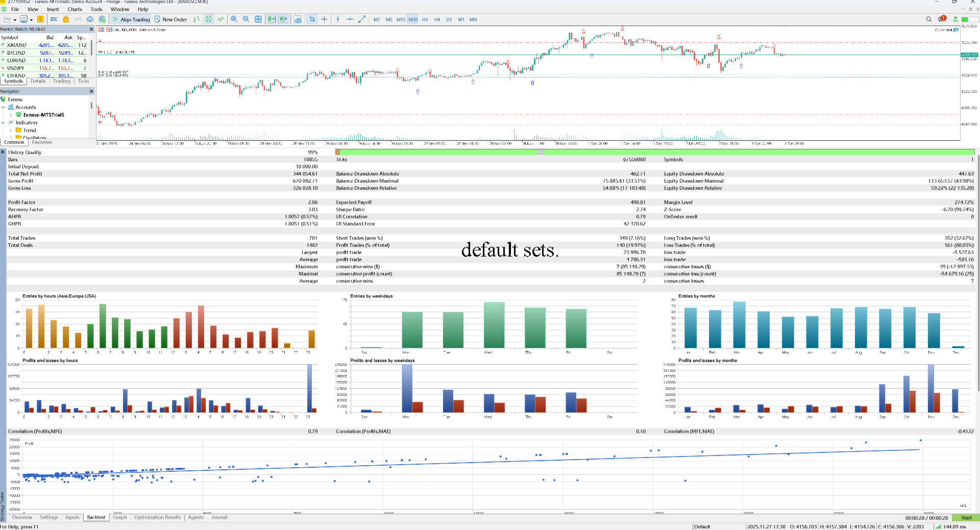Image resolution: width=980 pixels, height=530 pixels.
Task: Expand the Exness-MT5Trial5 account node
Action: (11, 115)
